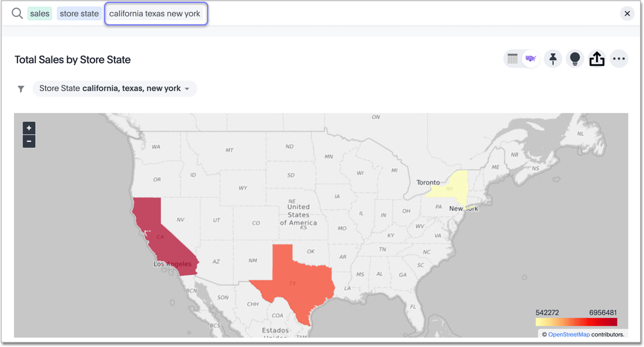Open the three-dot more options menu
Viewport: 644px width, 347px height.
(x=619, y=59)
